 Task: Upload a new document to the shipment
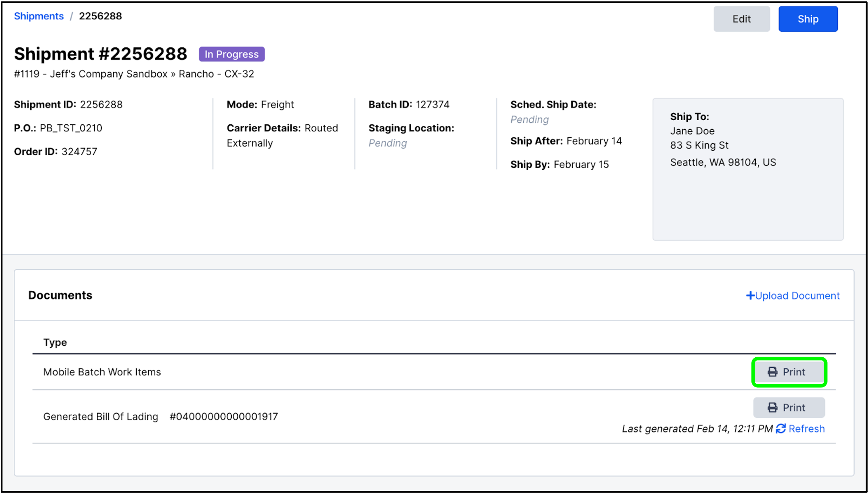point(793,296)
